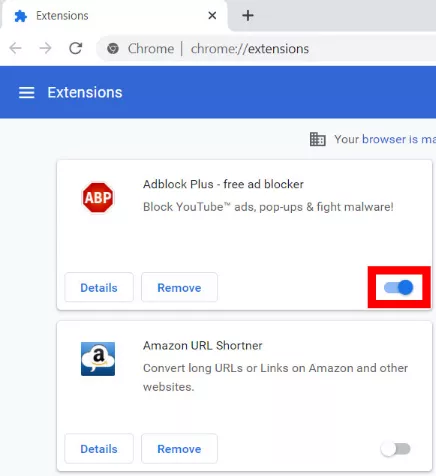Screen dimensions: 436x476
Task: Click the Adblock Plus ABP icon
Action: 98,198
